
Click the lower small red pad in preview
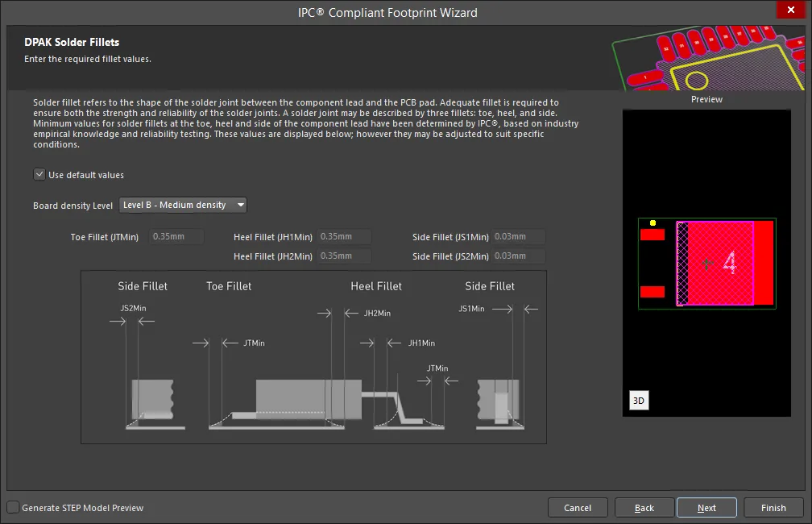(652, 292)
